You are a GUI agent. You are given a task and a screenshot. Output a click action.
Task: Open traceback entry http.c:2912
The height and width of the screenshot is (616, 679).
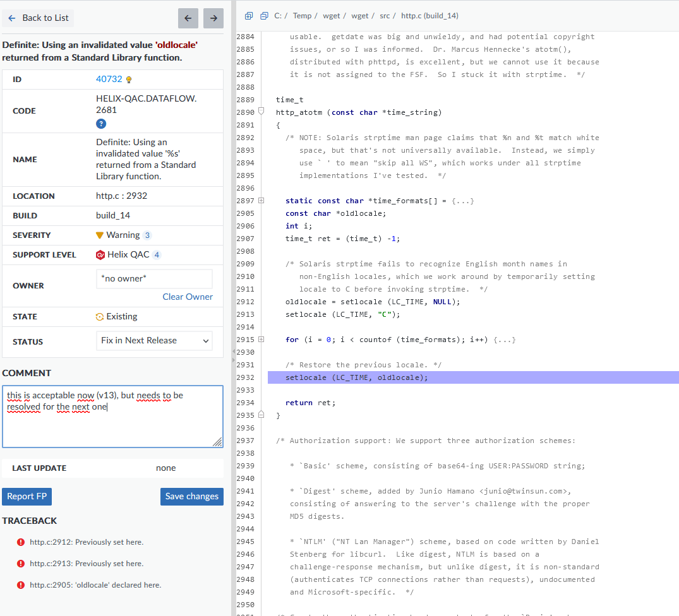click(86, 542)
